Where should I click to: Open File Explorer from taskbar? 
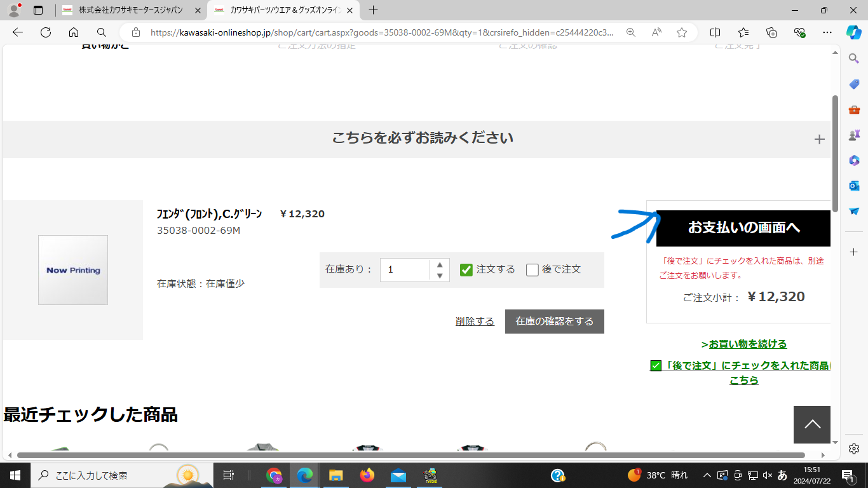[x=336, y=475]
